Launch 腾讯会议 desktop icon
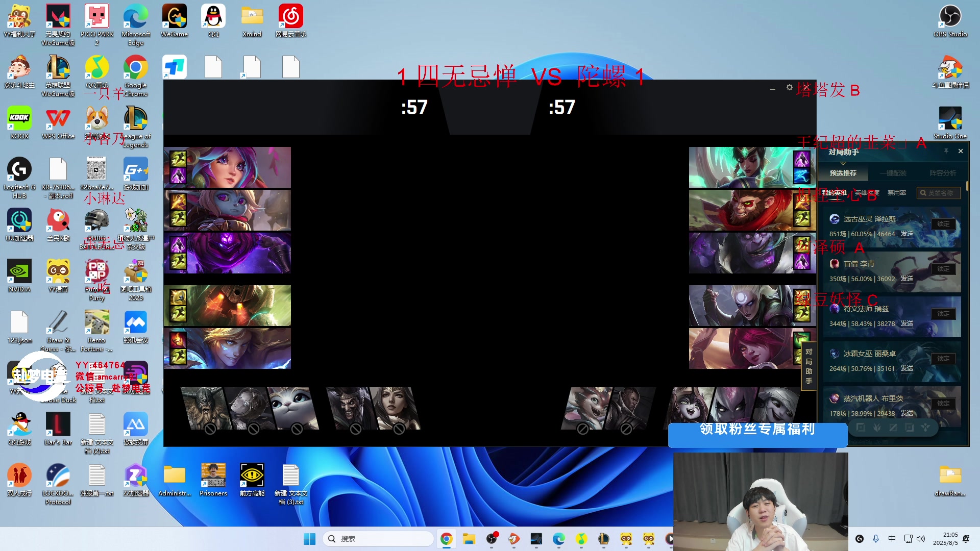This screenshot has width=980, height=551. [136, 327]
